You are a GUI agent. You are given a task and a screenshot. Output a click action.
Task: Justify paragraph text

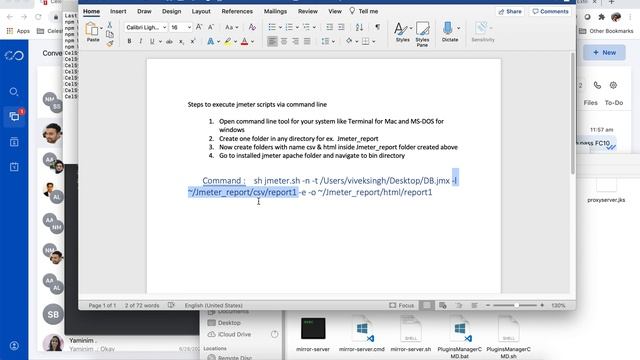(307, 41)
